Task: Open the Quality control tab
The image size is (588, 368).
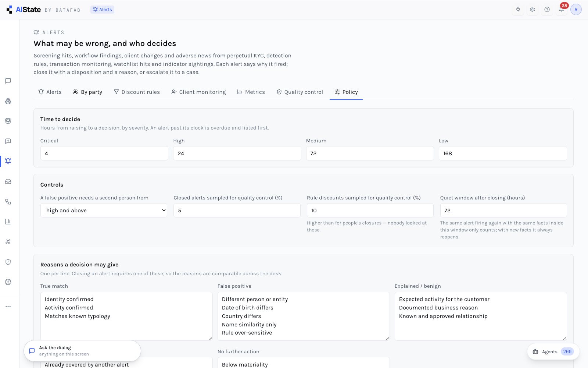Action: [x=300, y=92]
